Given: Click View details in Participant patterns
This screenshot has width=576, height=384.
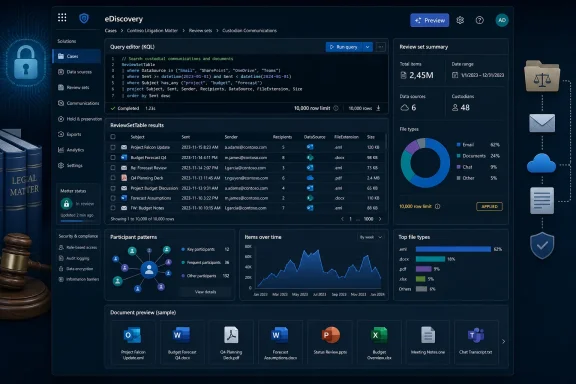Looking at the screenshot, I should pyautogui.click(x=205, y=292).
